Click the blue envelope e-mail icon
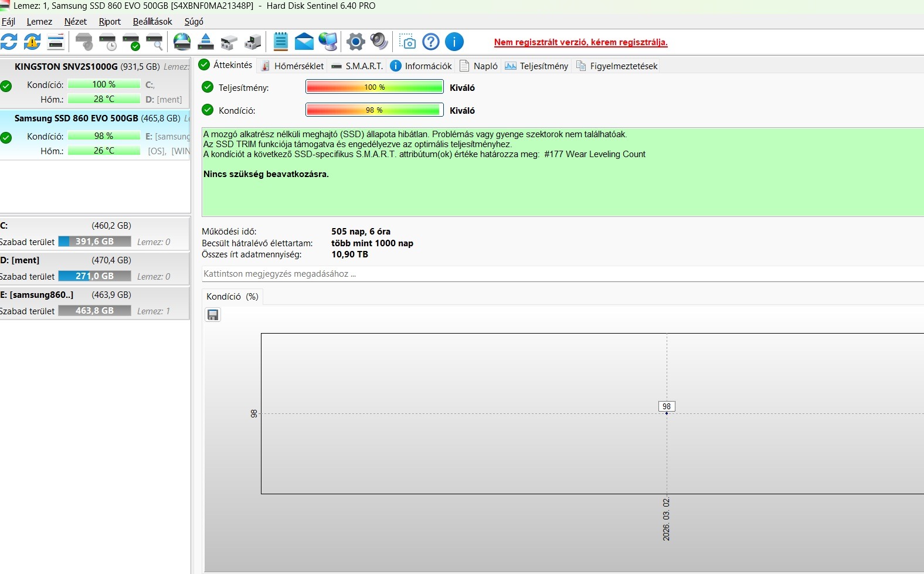 (x=304, y=42)
